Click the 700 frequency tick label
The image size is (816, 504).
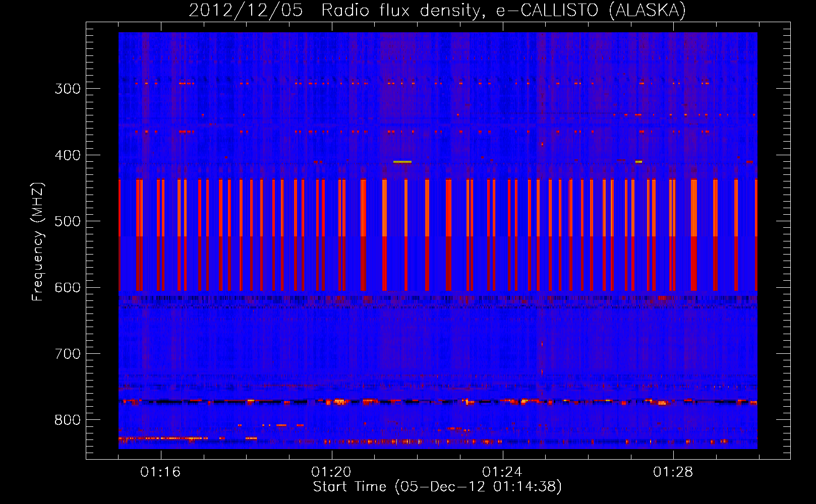click(x=68, y=354)
